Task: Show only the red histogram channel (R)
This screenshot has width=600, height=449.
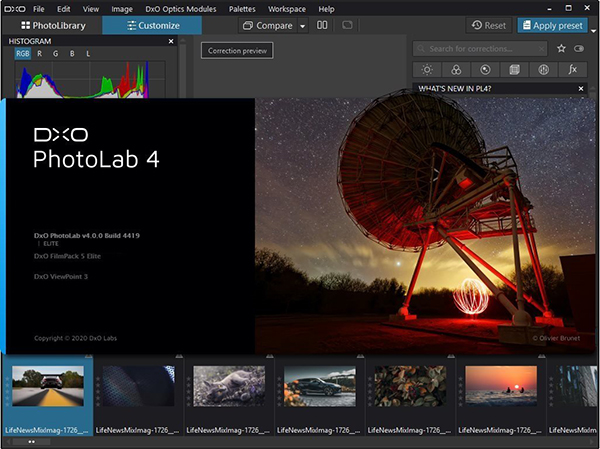Action: point(40,54)
